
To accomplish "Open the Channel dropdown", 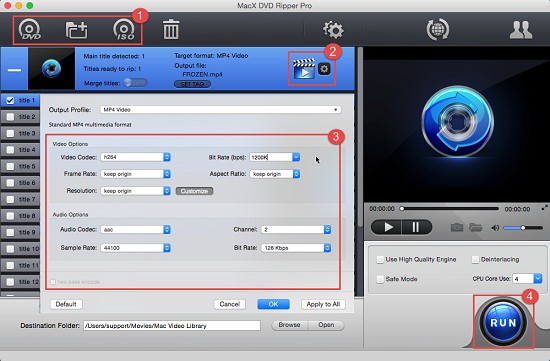I will [296, 229].
